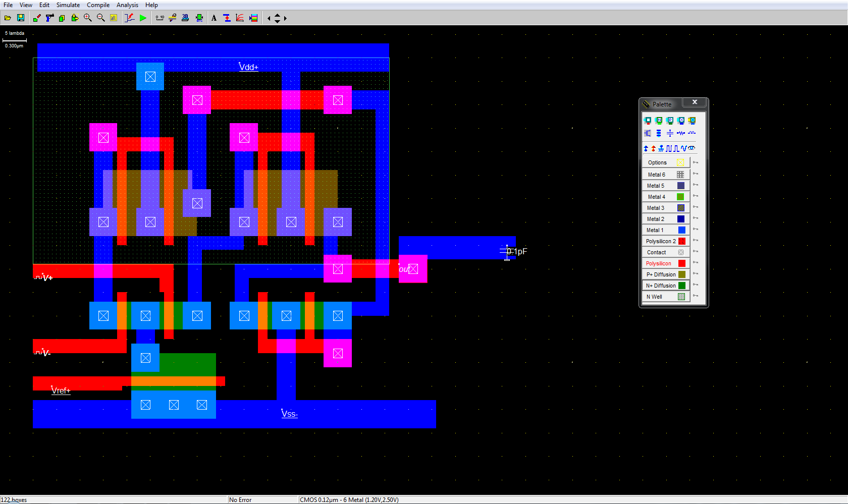Click the connect layers tool
Screen dimensions: 848x504
pos(227,18)
